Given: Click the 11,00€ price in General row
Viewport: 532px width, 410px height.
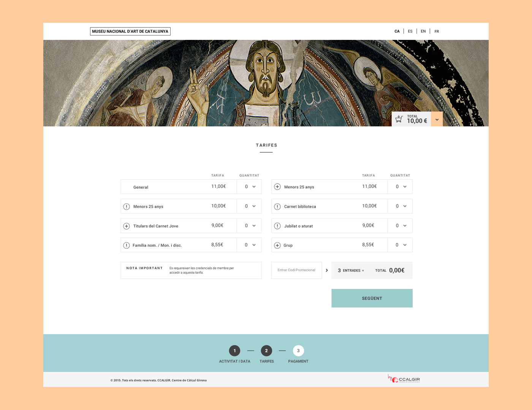Looking at the screenshot, I should (218, 186).
